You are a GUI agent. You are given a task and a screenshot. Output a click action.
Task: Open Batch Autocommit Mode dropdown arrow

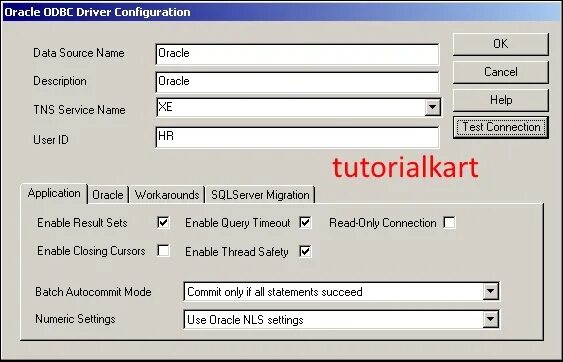(x=490, y=292)
